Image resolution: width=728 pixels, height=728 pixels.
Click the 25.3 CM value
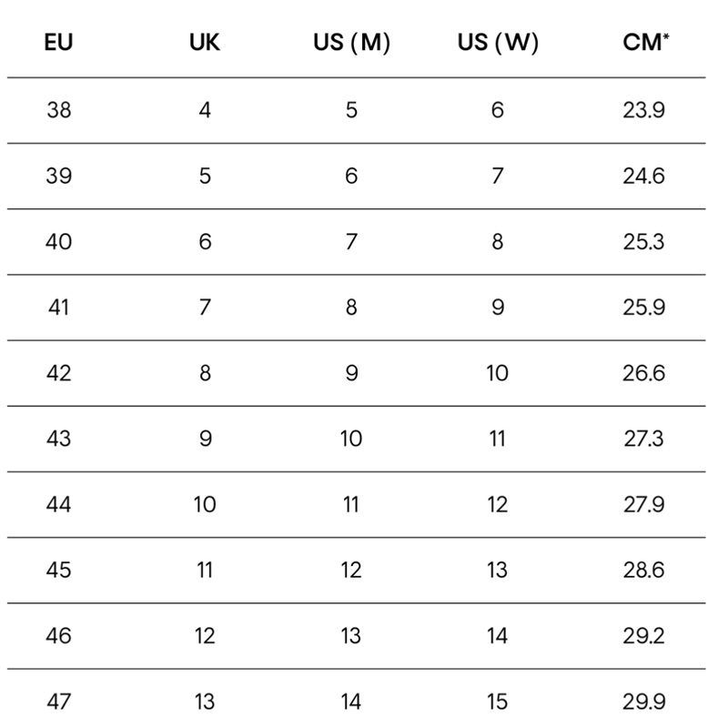coord(643,242)
